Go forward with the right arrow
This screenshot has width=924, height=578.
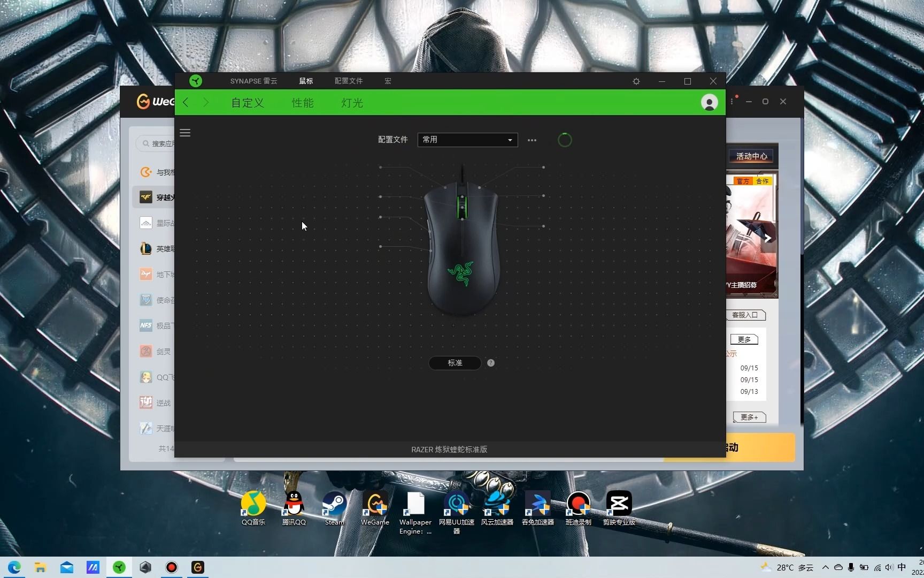pos(206,102)
